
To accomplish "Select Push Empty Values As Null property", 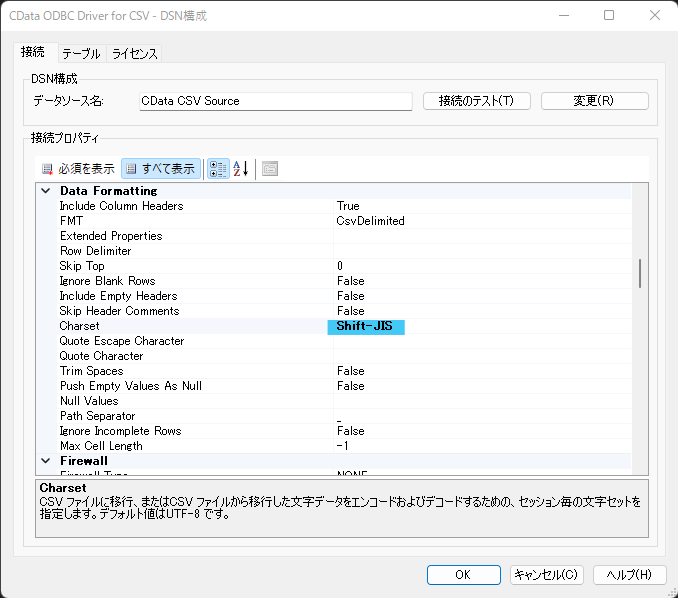I will pos(131,386).
